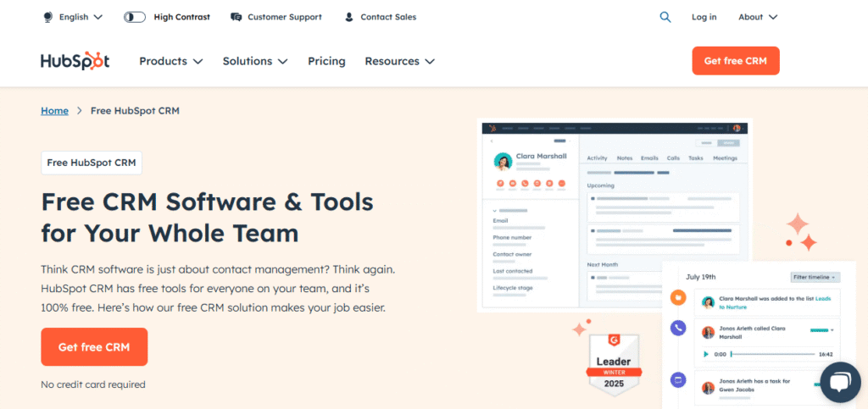
Task: Click the Upcoming section label
Action: [x=601, y=185]
